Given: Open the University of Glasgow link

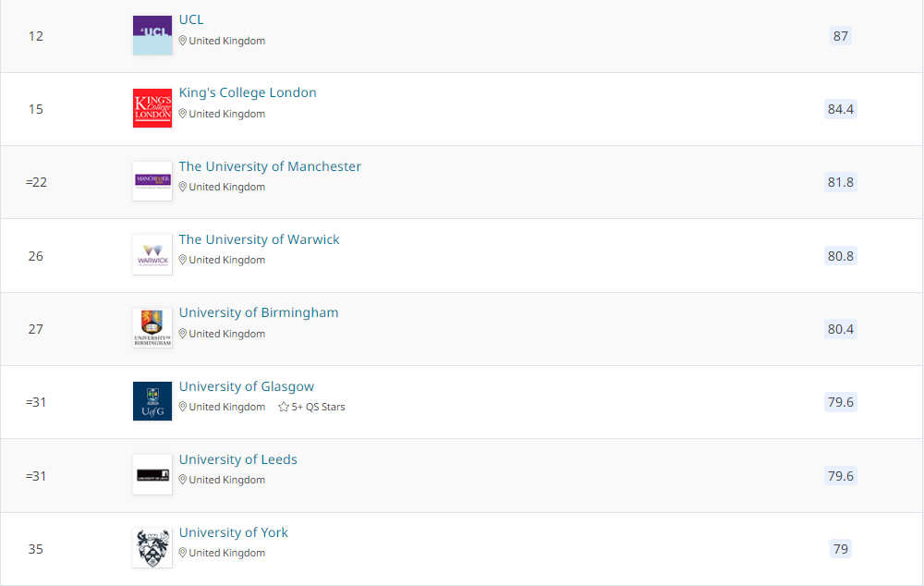Looking at the screenshot, I should (247, 386).
